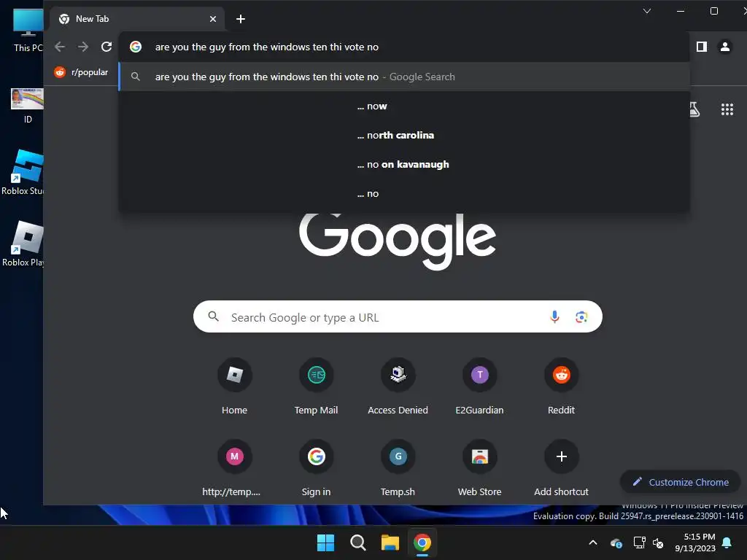Show hidden system tray icons
Viewport: 747px width, 560px height.
pos(593,542)
